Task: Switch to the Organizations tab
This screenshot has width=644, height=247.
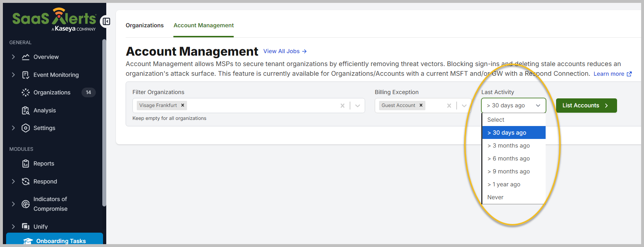Action: pyautogui.click(x=145, y=25)
